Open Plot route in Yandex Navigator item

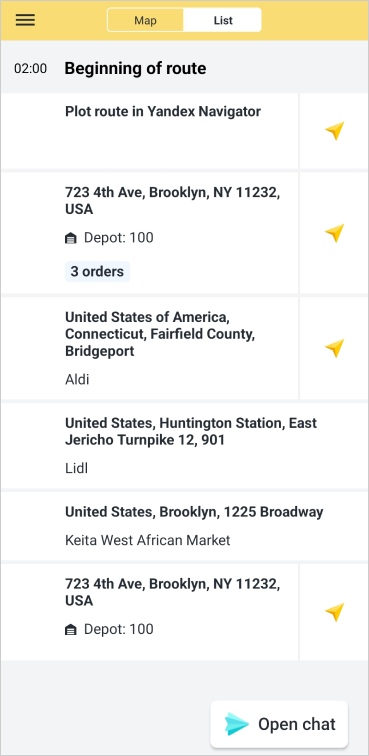click(x=150, y=131)
